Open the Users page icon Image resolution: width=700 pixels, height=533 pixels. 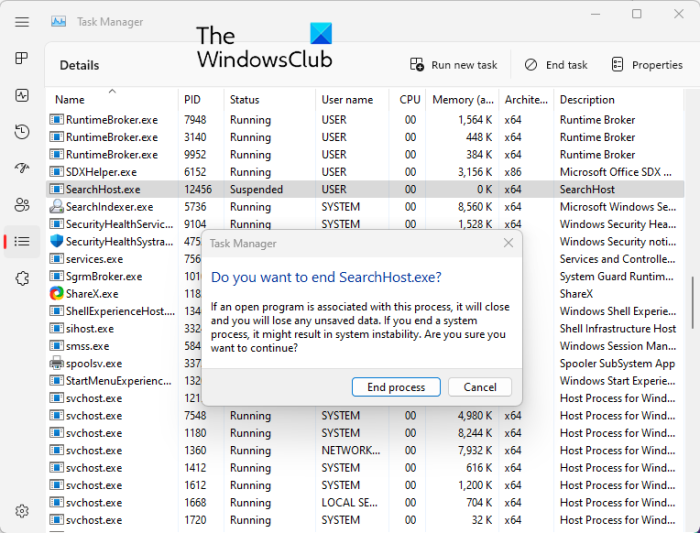[x=22, y=205]
